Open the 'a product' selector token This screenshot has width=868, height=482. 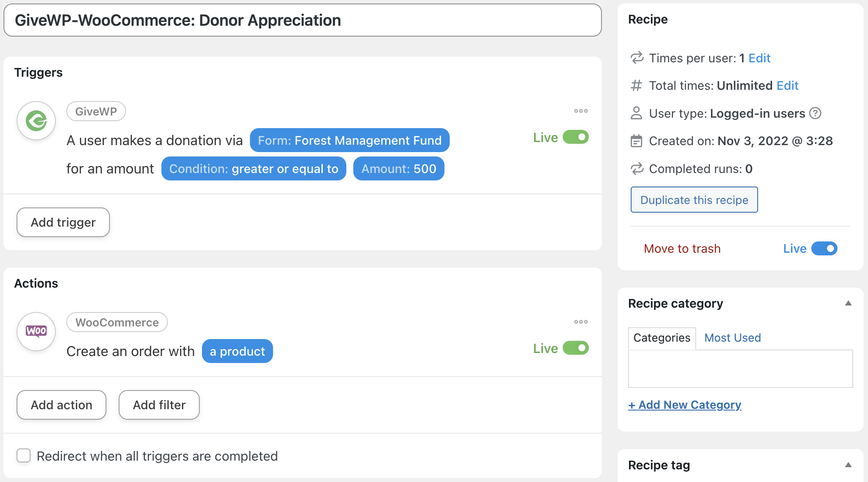click(237, 351)
